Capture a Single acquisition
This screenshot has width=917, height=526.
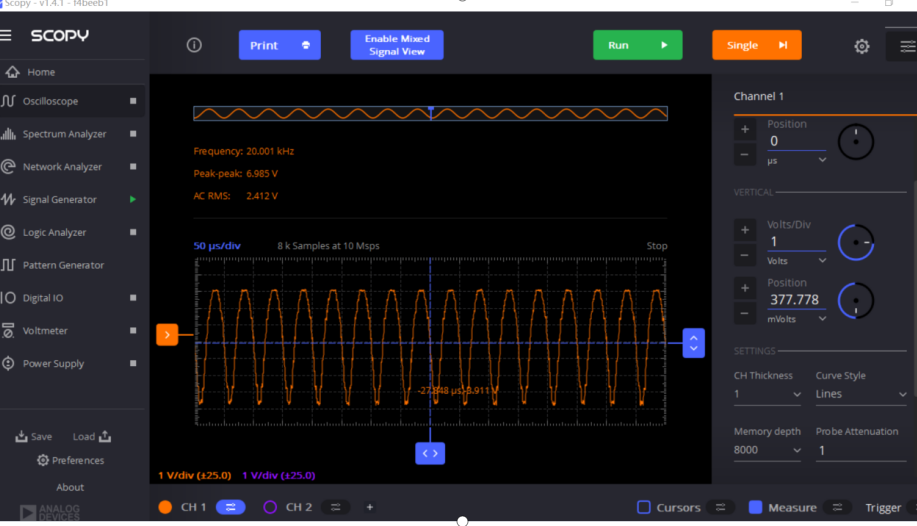coord(757,45)
